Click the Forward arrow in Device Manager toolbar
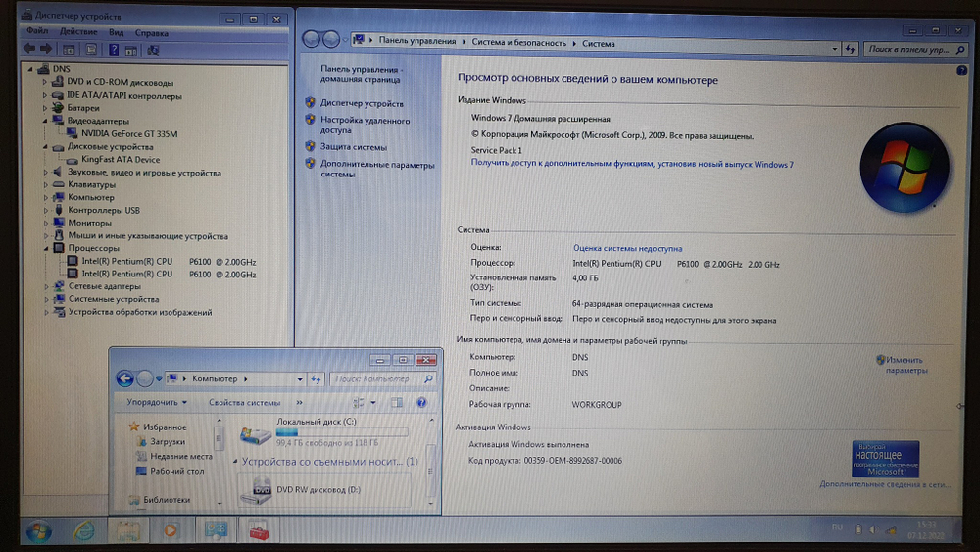The height and width of the screenshot is (552, 980). (46, 49)
